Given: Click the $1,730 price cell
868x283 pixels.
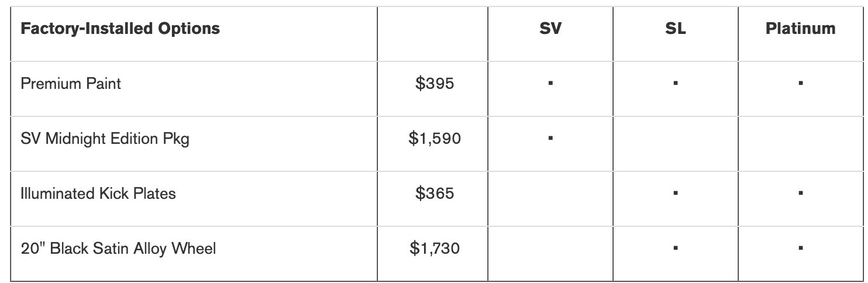Looking at the screenshot, I should 435,249.
